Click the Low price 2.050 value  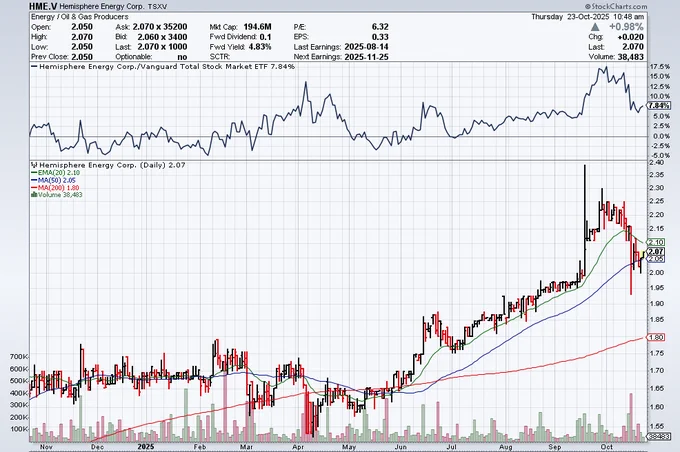82,47
